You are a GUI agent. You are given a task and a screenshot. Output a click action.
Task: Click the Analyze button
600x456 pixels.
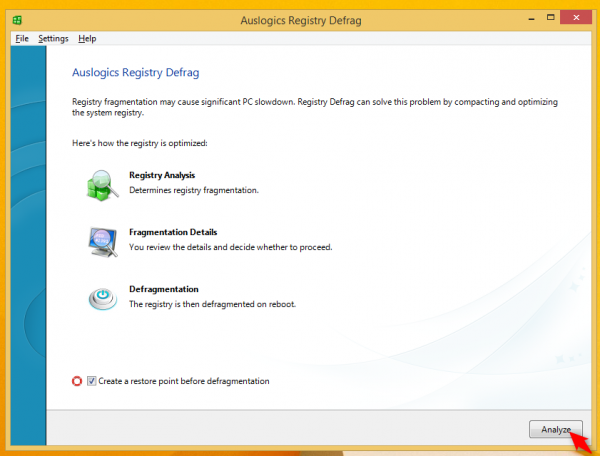(556, 429)
